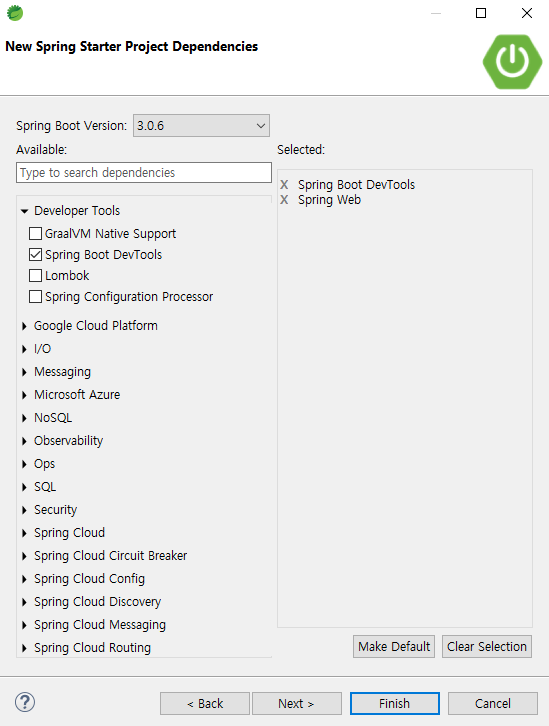
Task: Click the Make Default button
Action: click(x=394, y=646)
